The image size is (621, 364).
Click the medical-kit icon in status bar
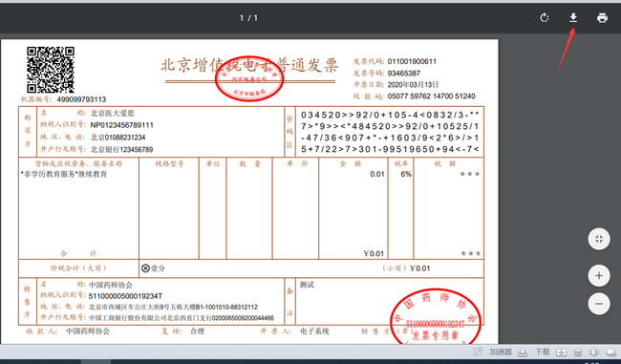[x=562, y=352]
